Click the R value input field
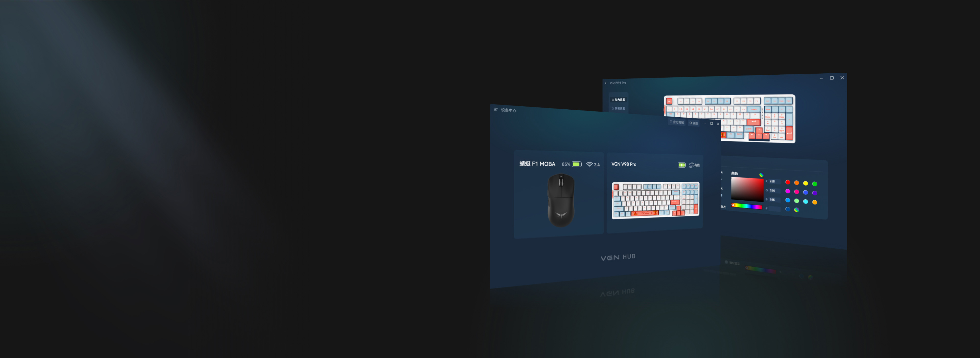Viewport: 980px width, 358px height. click(x=774, y=182)
